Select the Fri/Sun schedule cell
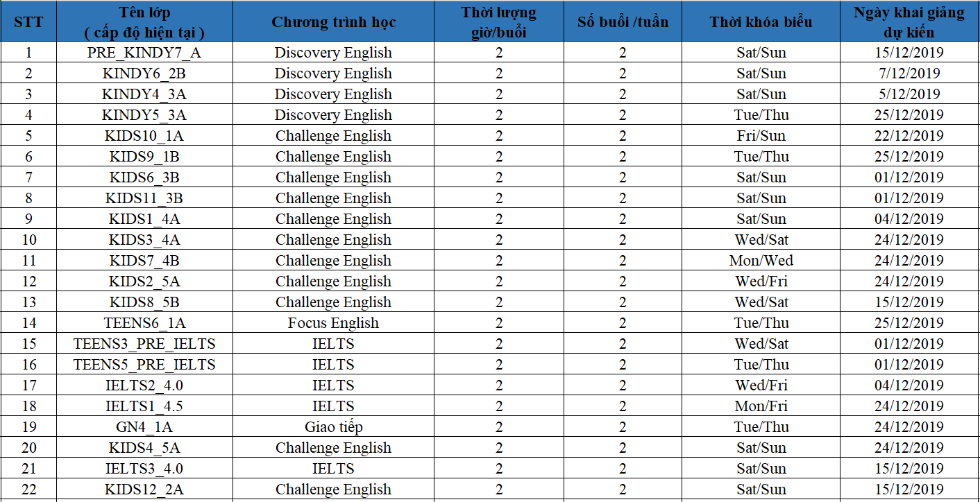980x502 pixels. 761,136
